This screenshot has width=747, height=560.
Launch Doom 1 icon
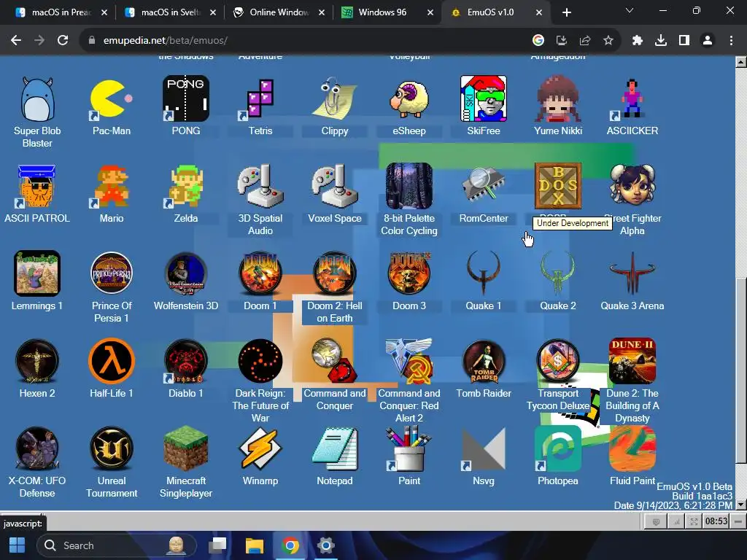[260, 274]
